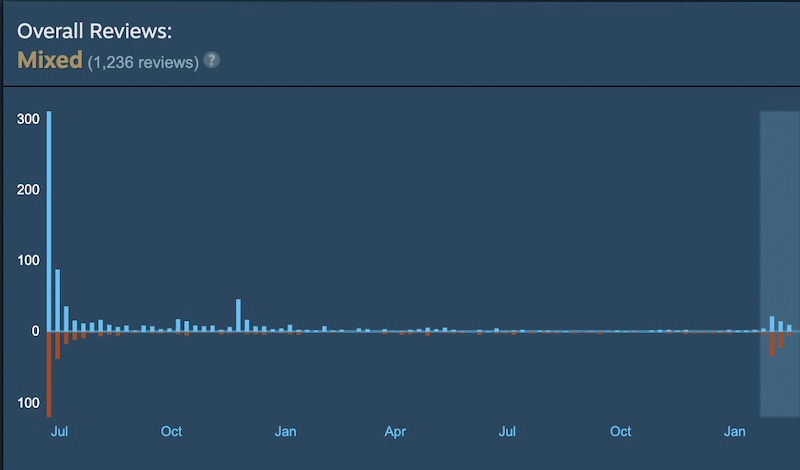Click the 300 y-axis label
Image resolution: width=800 pixels, height=470 pixels.
point(28,119)
